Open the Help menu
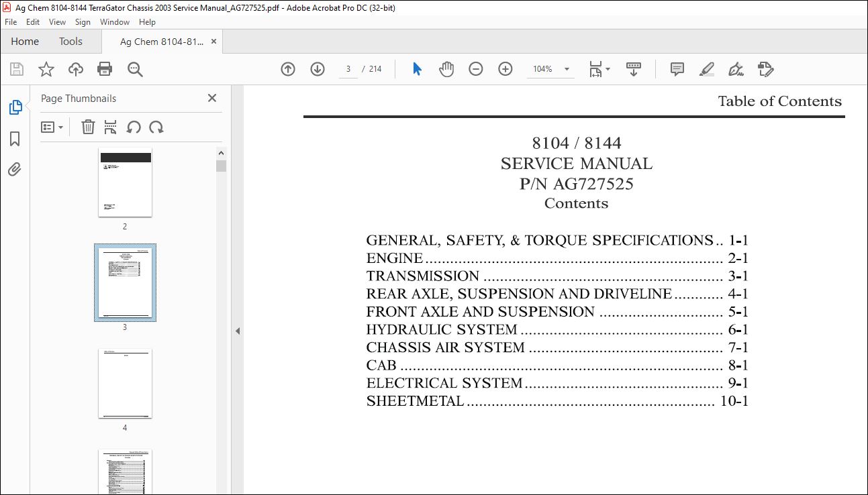Image resolution: width=868 pixels, height=495 pixels. click(x=147, y=22)
